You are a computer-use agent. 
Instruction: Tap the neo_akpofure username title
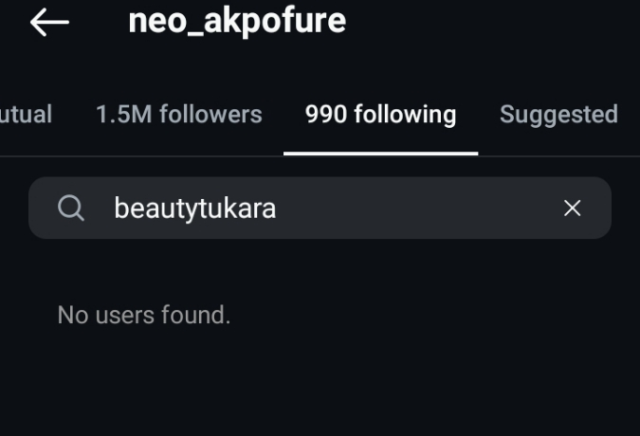click(237, 21)
